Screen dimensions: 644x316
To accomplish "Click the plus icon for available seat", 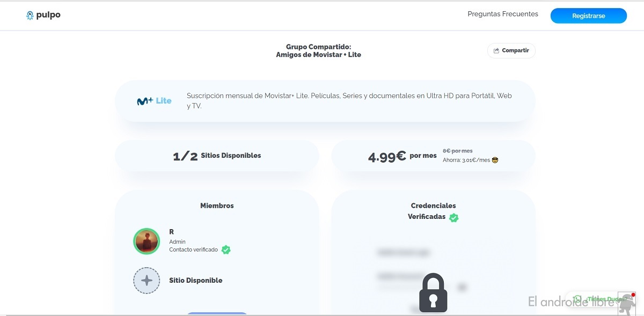I will pos(147,281).
